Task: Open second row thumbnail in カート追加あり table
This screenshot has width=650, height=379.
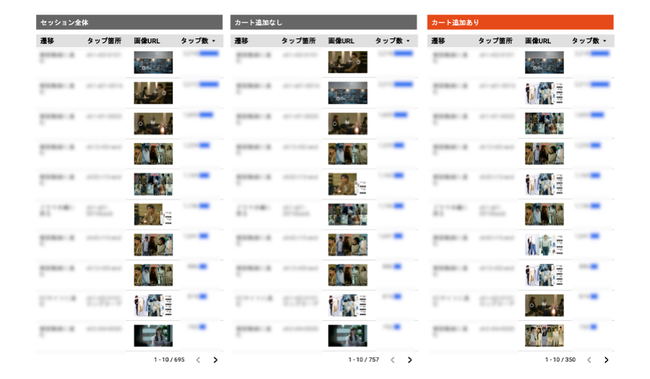Action: click(544, 93)
